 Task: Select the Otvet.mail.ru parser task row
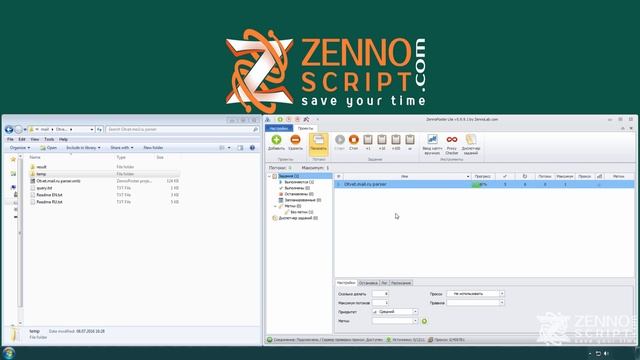(x=484, y=184)
